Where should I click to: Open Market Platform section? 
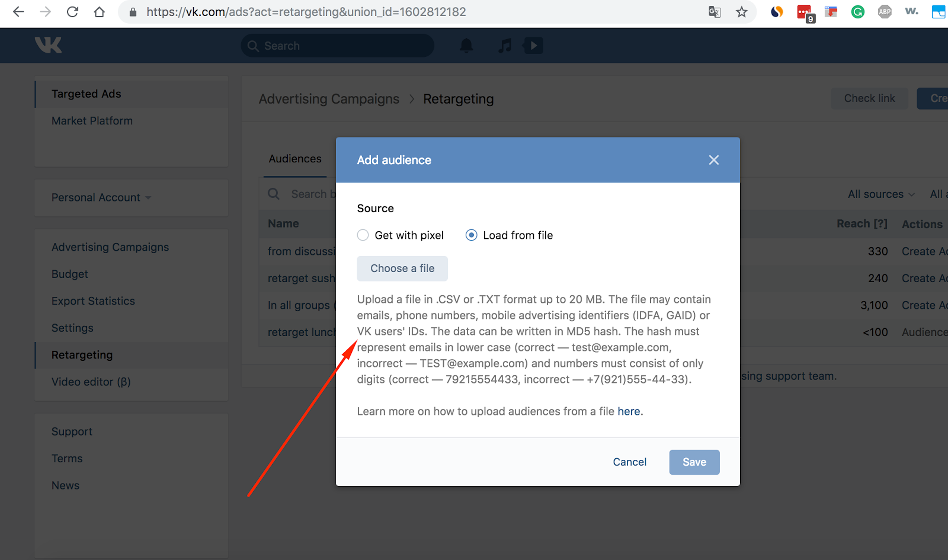pyautogui.click(x=92, y=121)
